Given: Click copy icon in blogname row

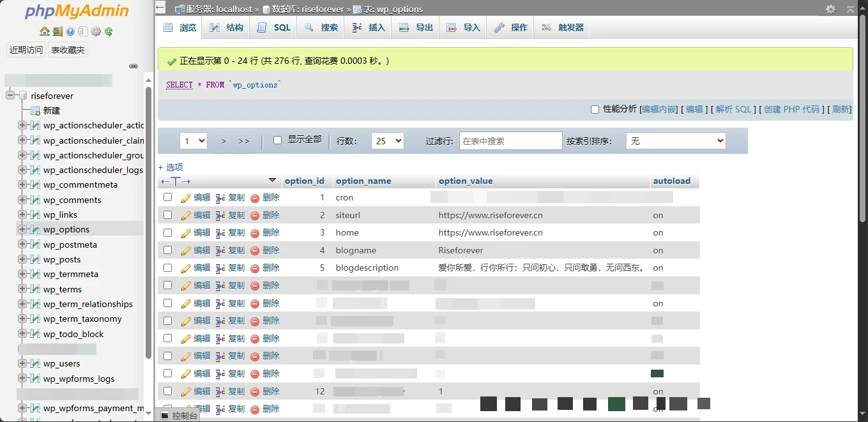Looking at the screenshot, I should tap(220, 251).
